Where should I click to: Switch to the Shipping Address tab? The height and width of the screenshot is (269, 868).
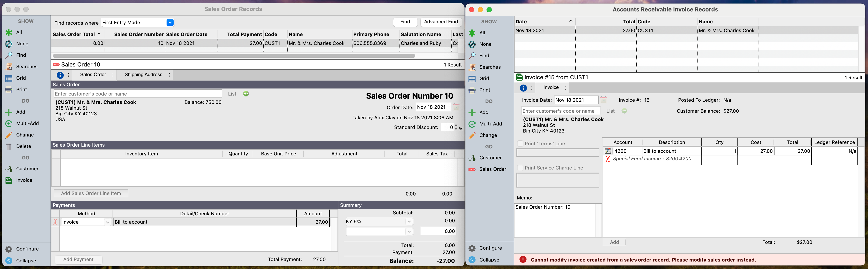[143, 75]
